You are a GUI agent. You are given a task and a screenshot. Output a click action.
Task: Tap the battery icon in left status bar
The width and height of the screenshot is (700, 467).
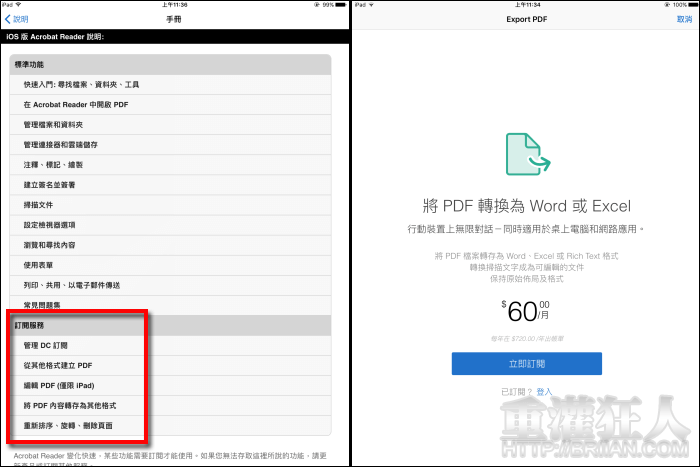[x=339, y=5]
